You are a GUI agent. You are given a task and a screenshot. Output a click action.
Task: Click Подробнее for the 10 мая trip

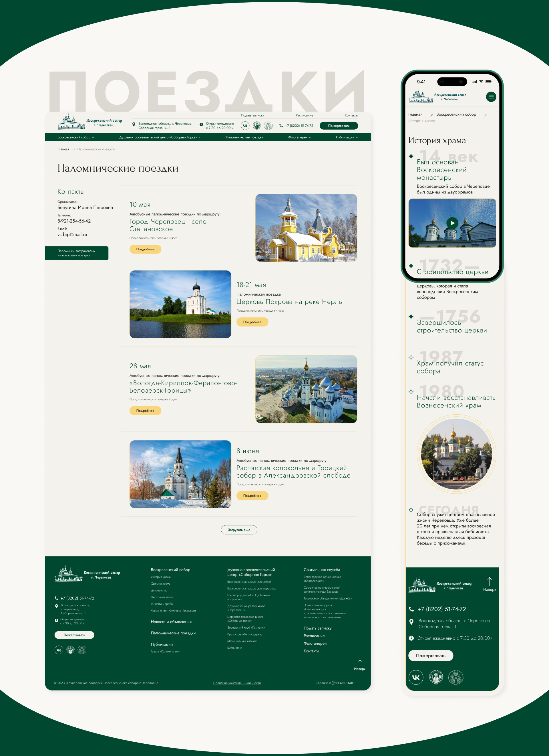tap(145, 249)
